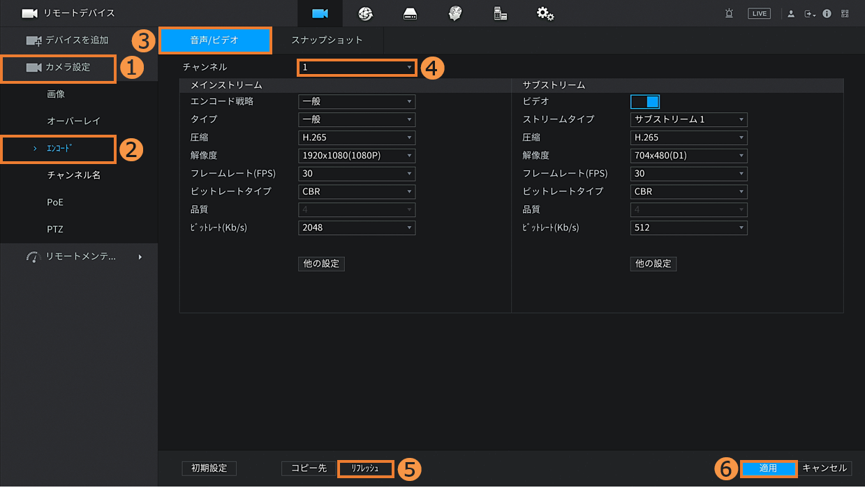Toggle the sub stream ビデオ switch
This screenshot has height=504, width=865.
click(645, 101)
